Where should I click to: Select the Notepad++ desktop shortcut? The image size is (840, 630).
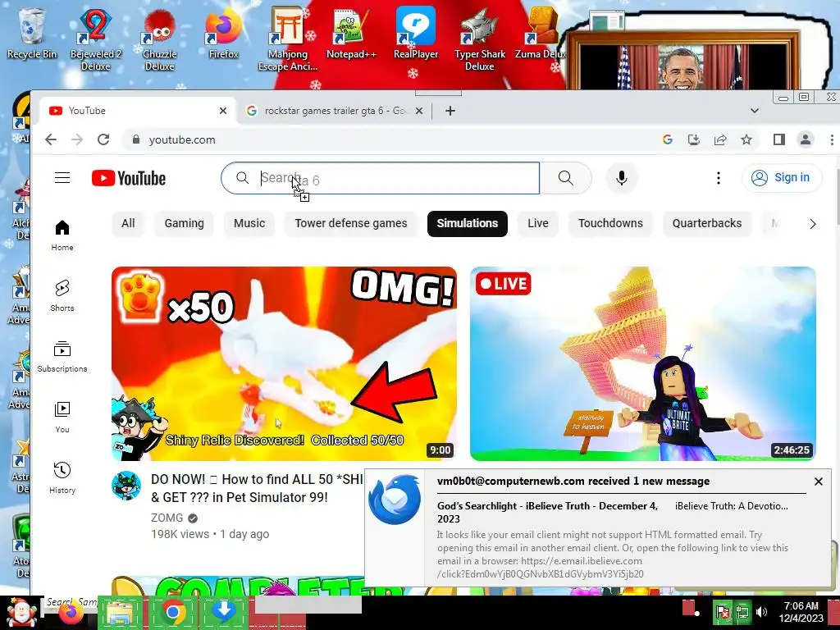coord(351,32)
